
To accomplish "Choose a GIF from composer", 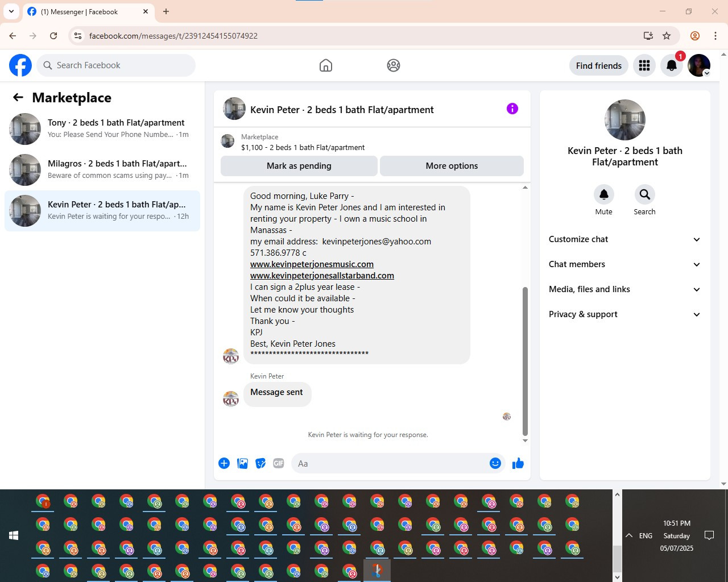I will click(279, 463).
